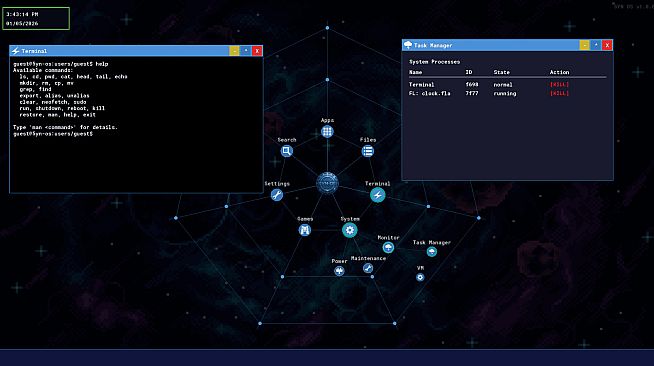Kill the clock.fls process

559,93
